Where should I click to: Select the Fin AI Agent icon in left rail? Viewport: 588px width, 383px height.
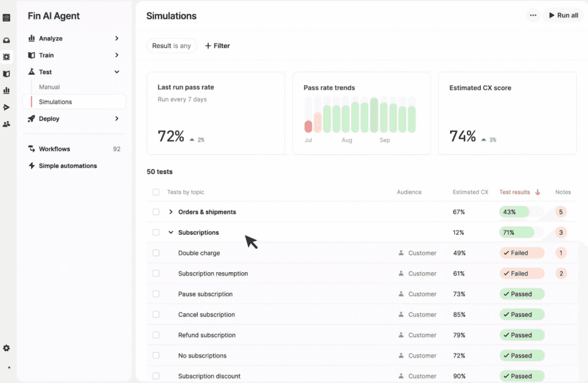tap(6, 57)
